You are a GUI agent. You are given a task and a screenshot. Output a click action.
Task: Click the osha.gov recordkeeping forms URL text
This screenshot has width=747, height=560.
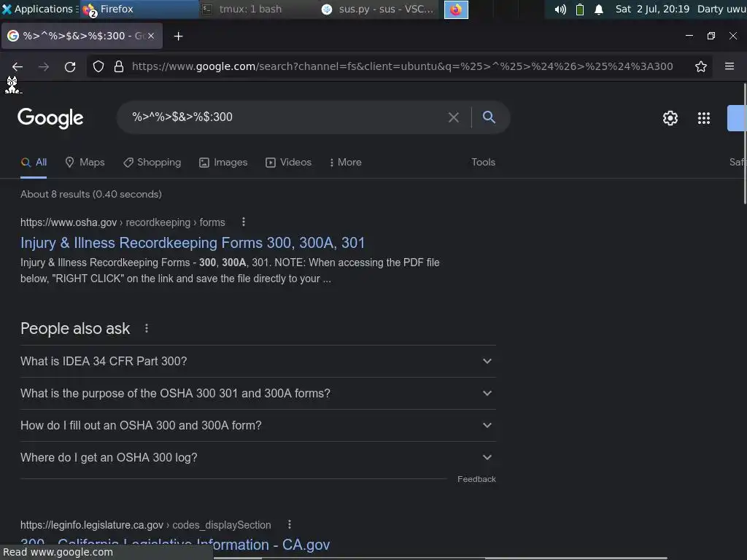(x=123, y=222)
